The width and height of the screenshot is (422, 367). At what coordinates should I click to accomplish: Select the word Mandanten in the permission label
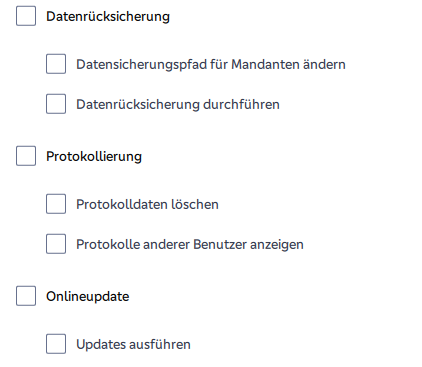pos(265,64)
